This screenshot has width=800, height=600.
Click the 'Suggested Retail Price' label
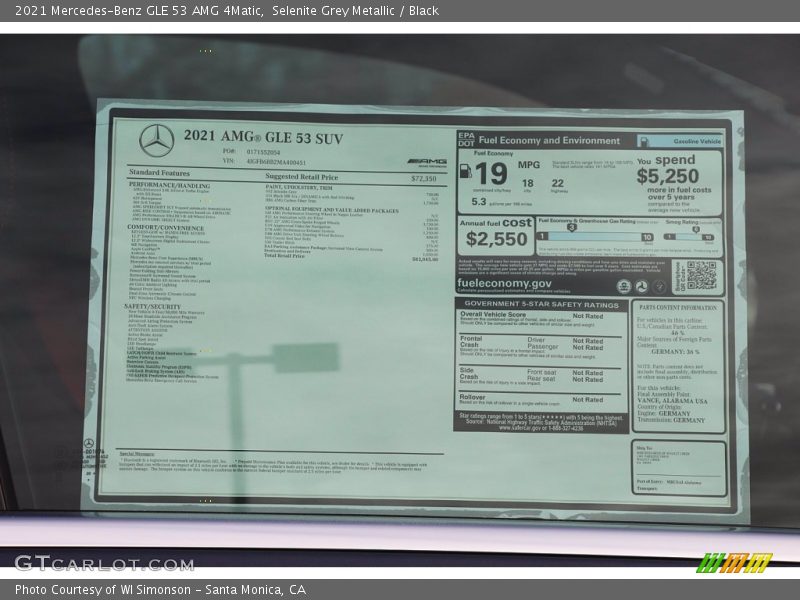pos(302,177)
